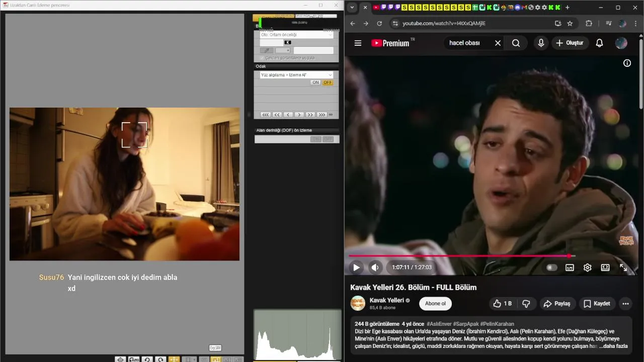The width and height of the screenshot is (644, 362).
Task: Seek using the red video progress bar
Action: (487, 256)
